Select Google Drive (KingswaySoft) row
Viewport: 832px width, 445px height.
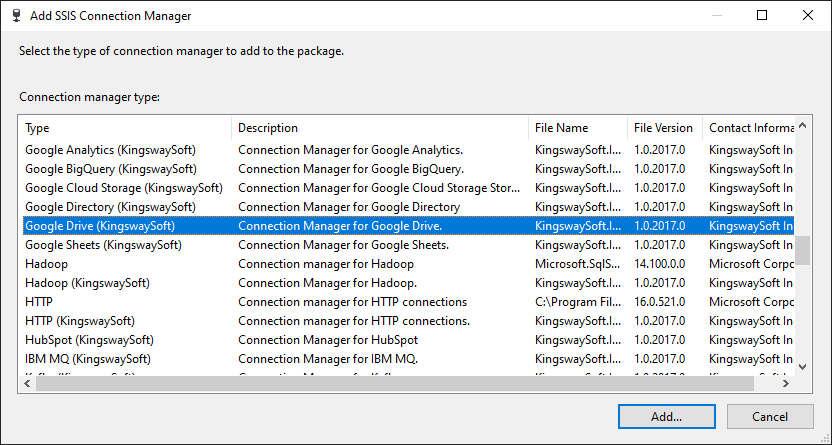(x=408, y=226)
